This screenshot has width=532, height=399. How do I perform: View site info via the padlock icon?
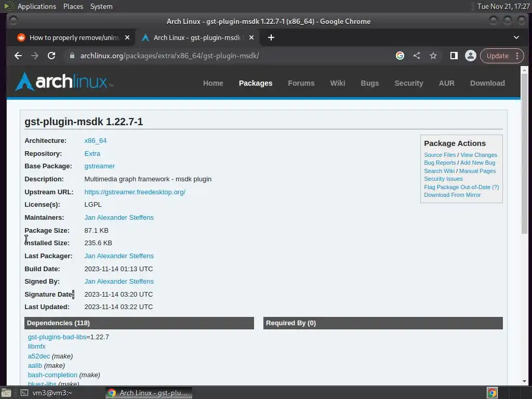(72, 56)
